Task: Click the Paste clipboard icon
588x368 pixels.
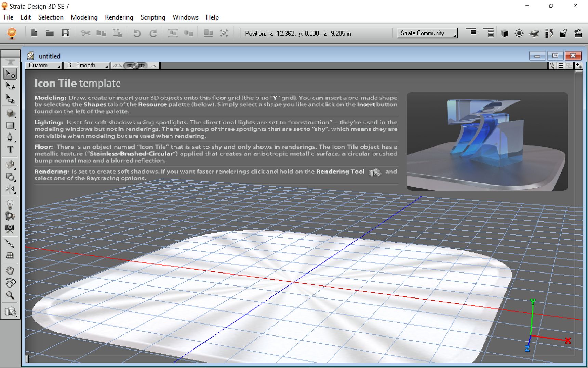Action: (x=117, y=33)
